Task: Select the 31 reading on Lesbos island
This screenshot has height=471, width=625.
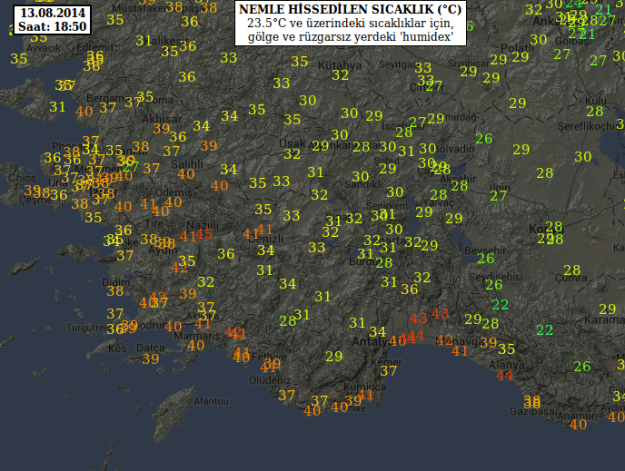Action: (58, 107)
